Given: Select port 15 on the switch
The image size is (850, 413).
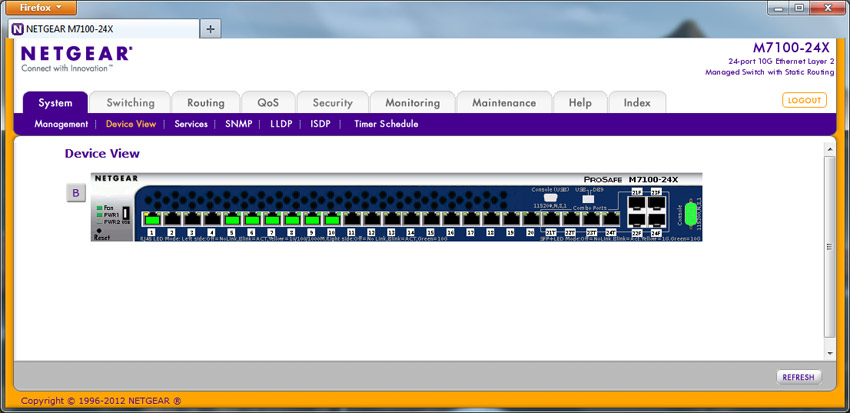Looking at the screenshot, I should tap(432, 219).
